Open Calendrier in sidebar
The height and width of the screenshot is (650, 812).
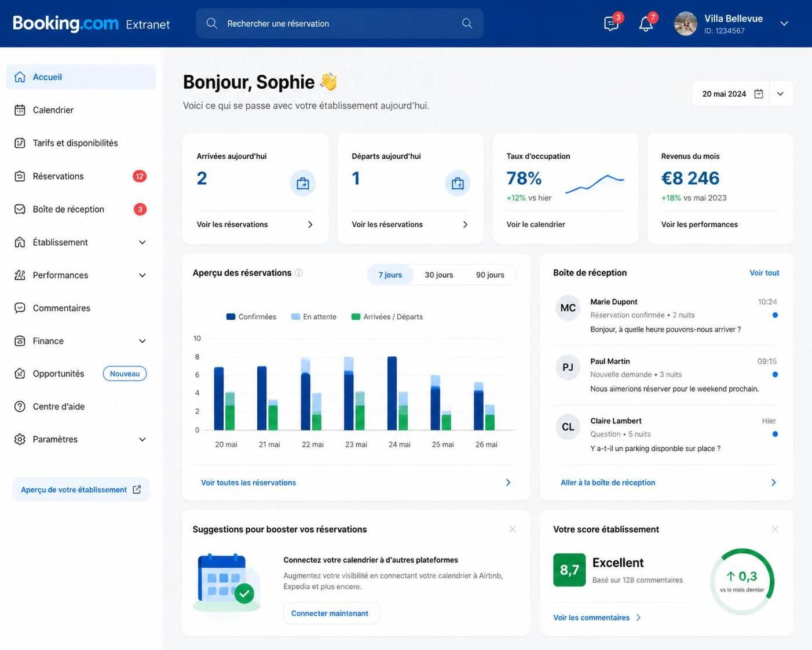[81, 110]
